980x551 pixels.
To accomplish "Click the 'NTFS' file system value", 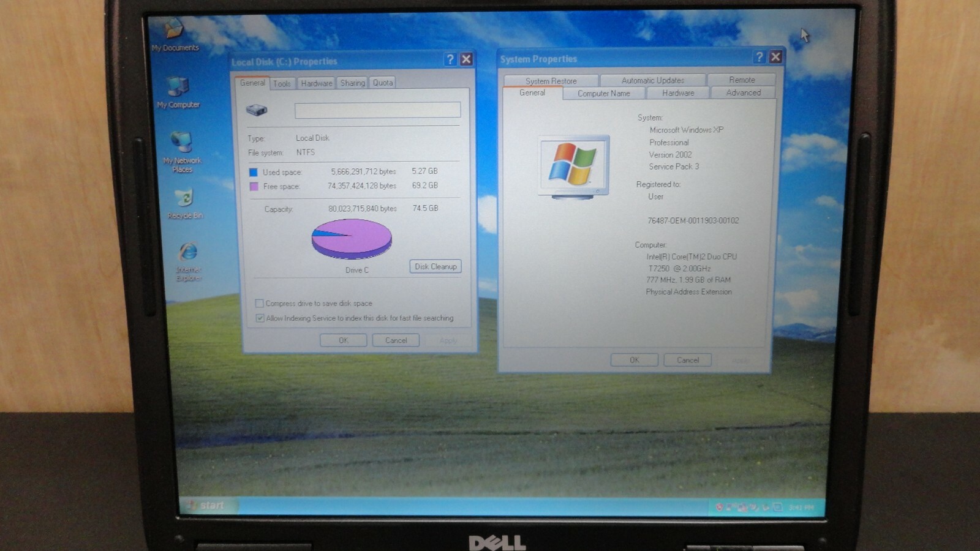I will point(305,152).
